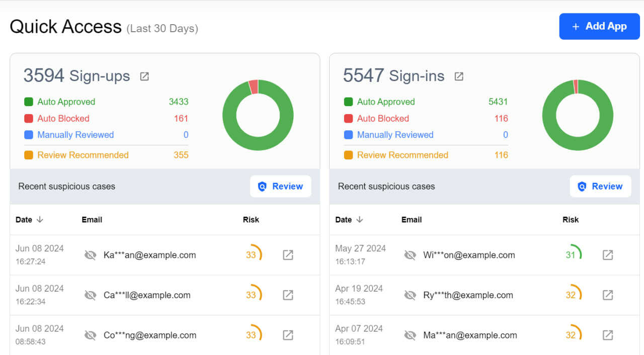Sort Sign-ups cases by Date arrow
This screenshot has height=355, width=644.
tap(40, 220)
